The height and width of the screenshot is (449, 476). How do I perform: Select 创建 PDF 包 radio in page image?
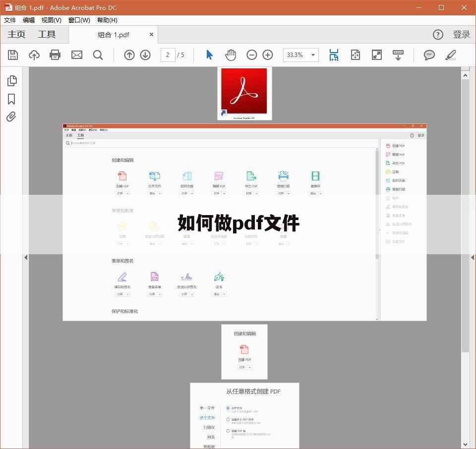click(228, 431)
